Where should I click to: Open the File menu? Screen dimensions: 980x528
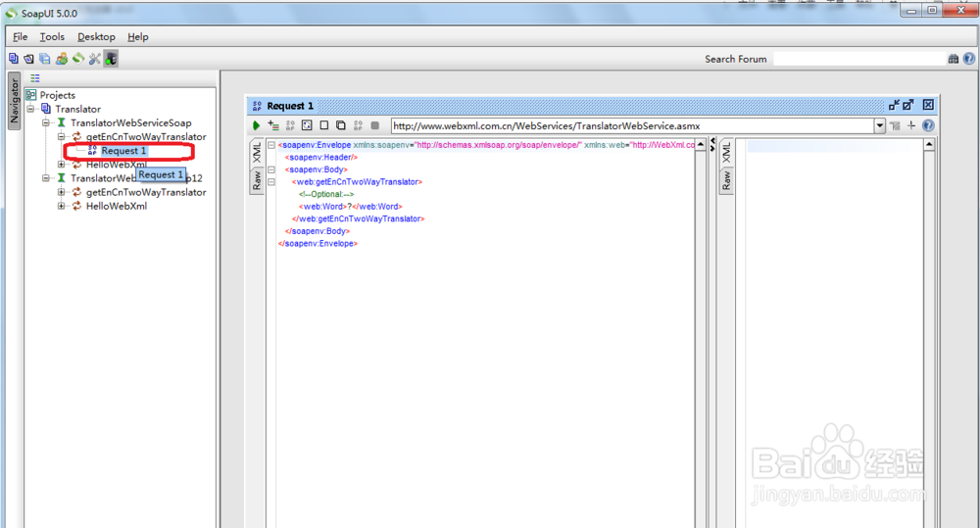20,37
